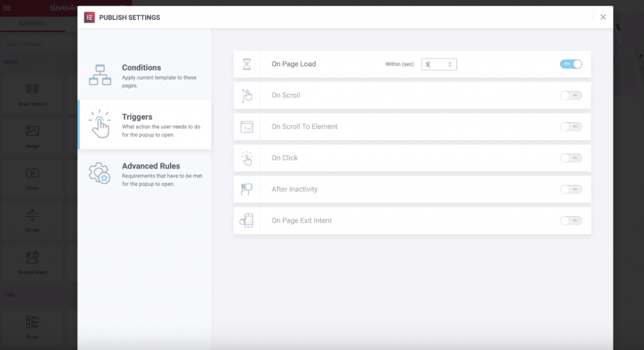Click the After Inactivity icon
The width and height of the screenshot is (644, 350).
pos(247,189)
